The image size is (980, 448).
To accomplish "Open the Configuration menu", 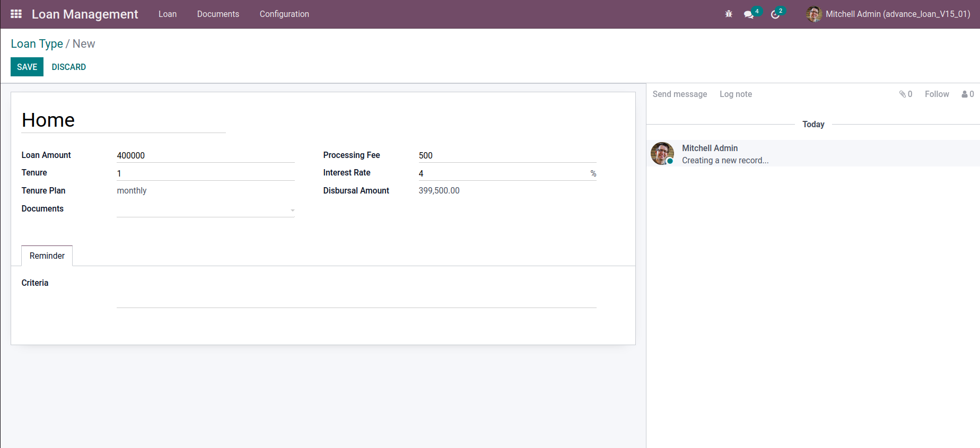I will [284, 14].
